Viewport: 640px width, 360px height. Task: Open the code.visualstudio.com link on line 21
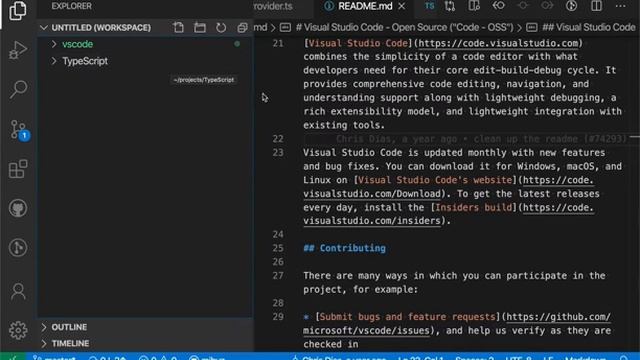pos(498,43)
